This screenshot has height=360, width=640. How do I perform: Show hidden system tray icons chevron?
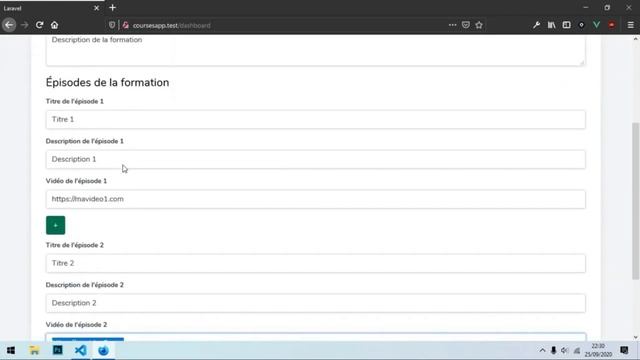[542, 351]
